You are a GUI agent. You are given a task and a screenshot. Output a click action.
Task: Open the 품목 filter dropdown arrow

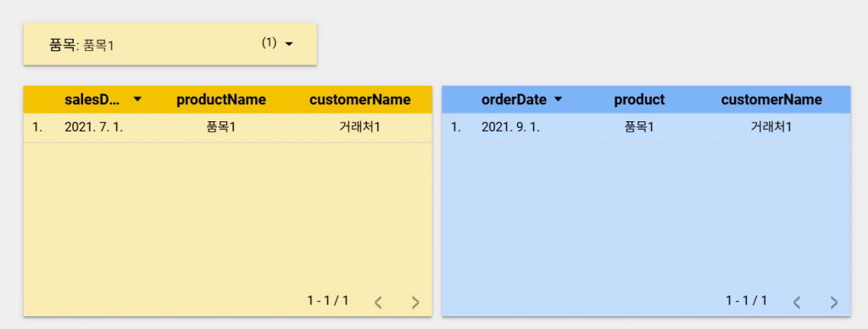click(288, 44)
